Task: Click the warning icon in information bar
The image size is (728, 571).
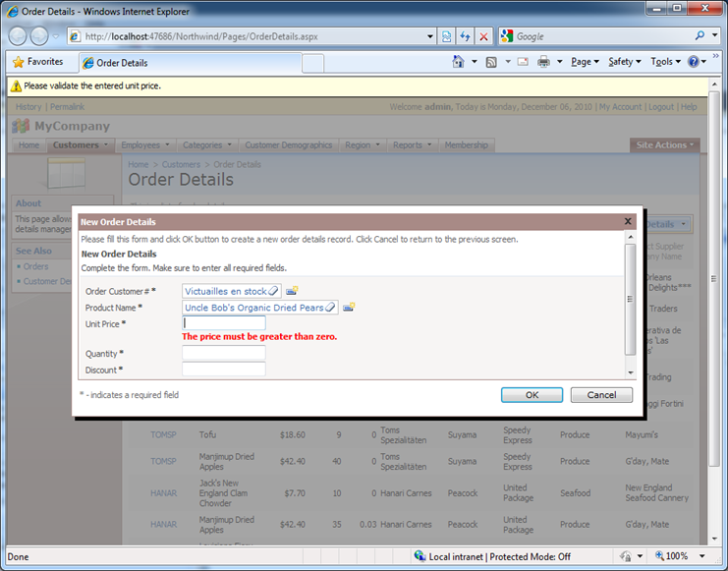Action: coord(16,86)
